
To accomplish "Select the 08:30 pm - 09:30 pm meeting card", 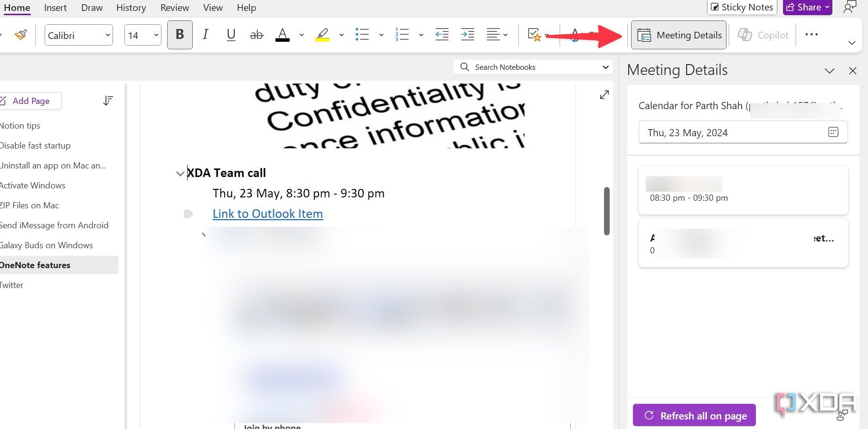I will (743, 190).
